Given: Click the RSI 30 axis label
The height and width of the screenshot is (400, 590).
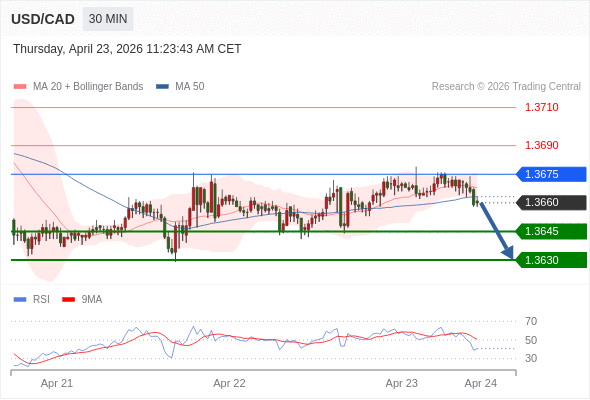Looking at the screenshot, I should (531, 358).
